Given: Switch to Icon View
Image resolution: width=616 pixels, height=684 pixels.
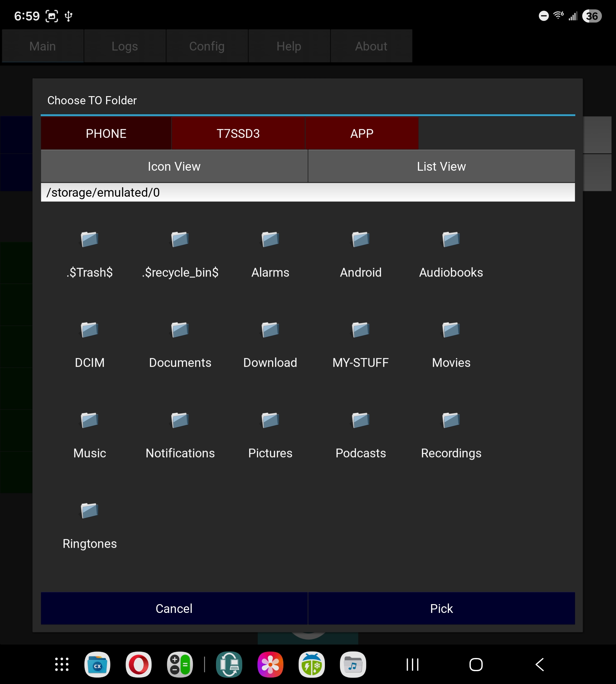Looking at the screenshot, I should pos(174,166).
